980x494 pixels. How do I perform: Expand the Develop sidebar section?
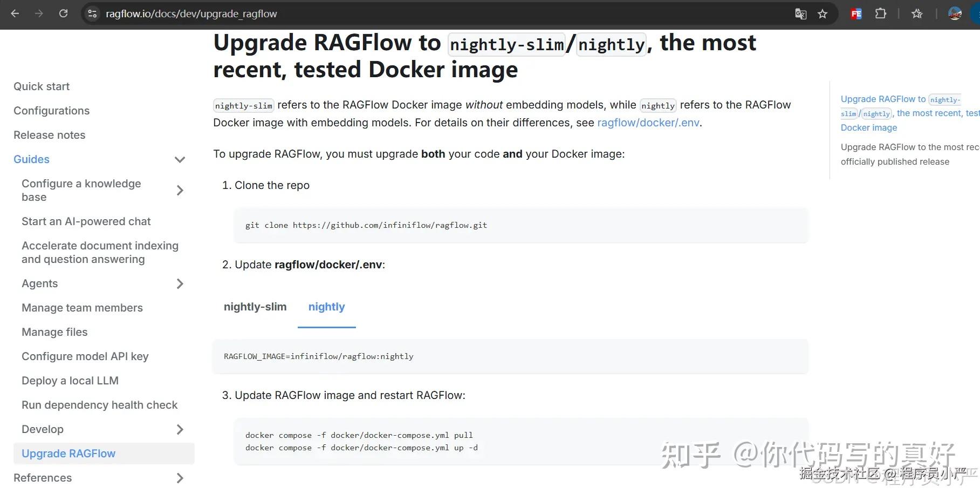point(180,429)
